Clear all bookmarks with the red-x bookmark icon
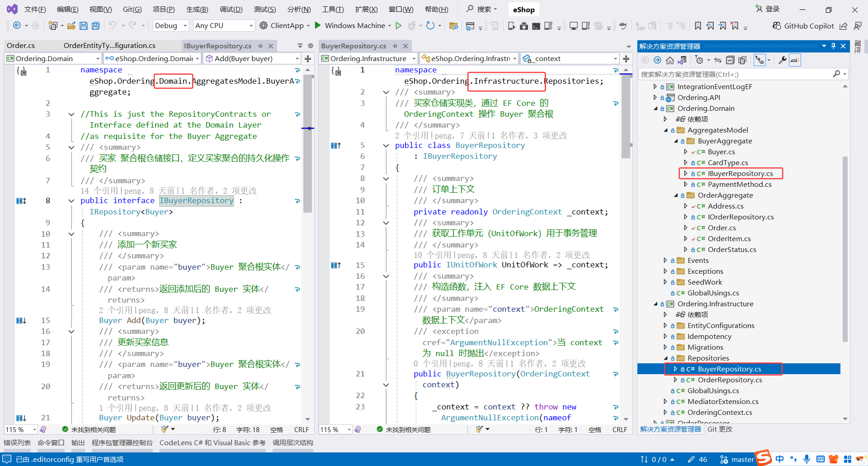The width and height of the screenshot is (868, 466). coord(735,26)
